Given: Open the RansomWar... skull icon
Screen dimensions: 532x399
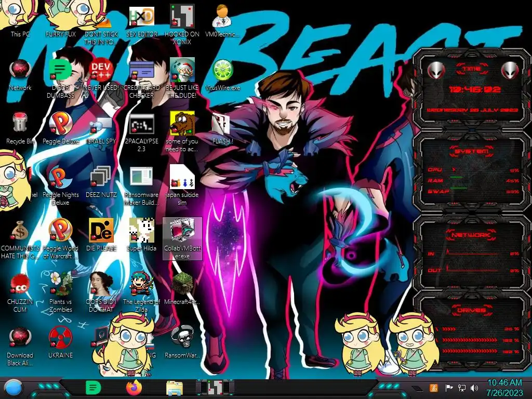Looking at the screenshot, I should [x=182, y=342].
